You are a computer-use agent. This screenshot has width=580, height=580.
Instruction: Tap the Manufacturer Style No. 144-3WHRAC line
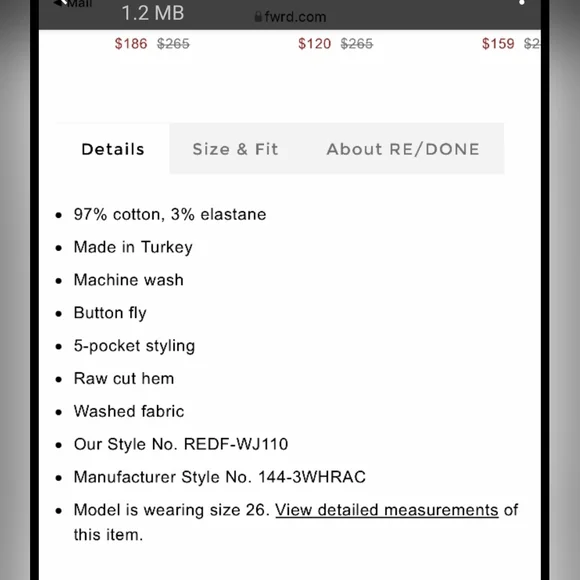[220, 477]
